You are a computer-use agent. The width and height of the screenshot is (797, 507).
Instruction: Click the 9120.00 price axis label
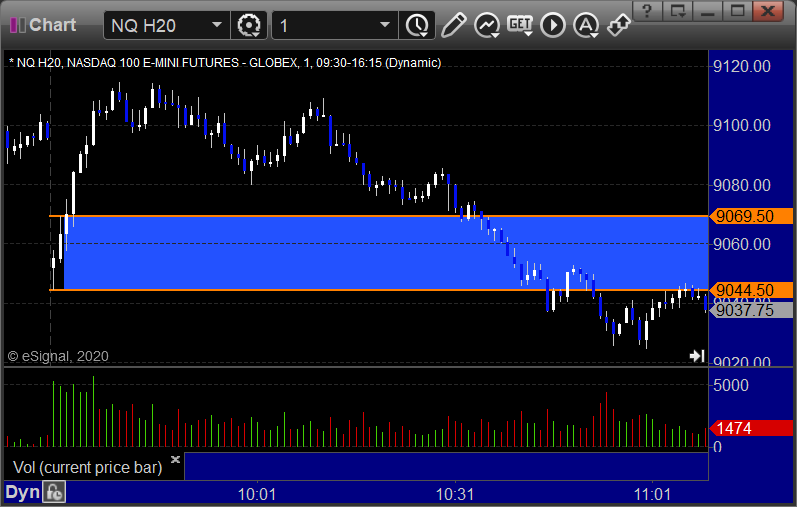pyautogui.click(x=742, y=66)
